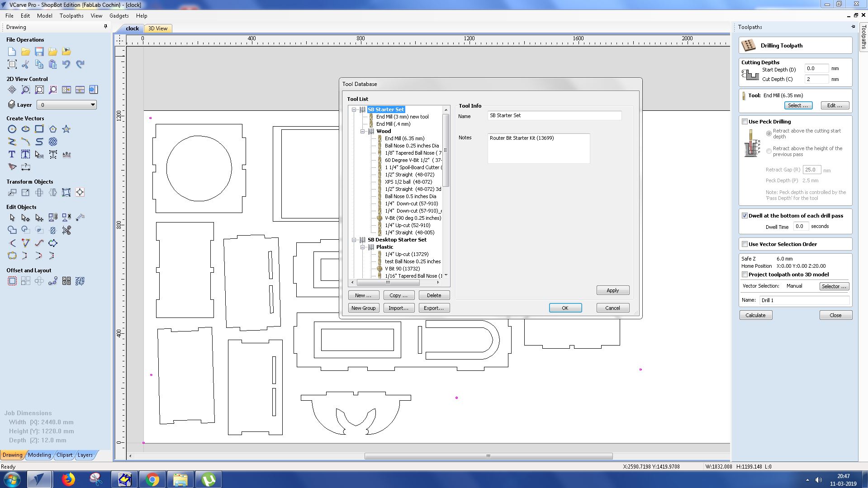Collapse the SB Starter Set tool group
This screenshot has height=488, width=868.
click(x=354, y=109)
